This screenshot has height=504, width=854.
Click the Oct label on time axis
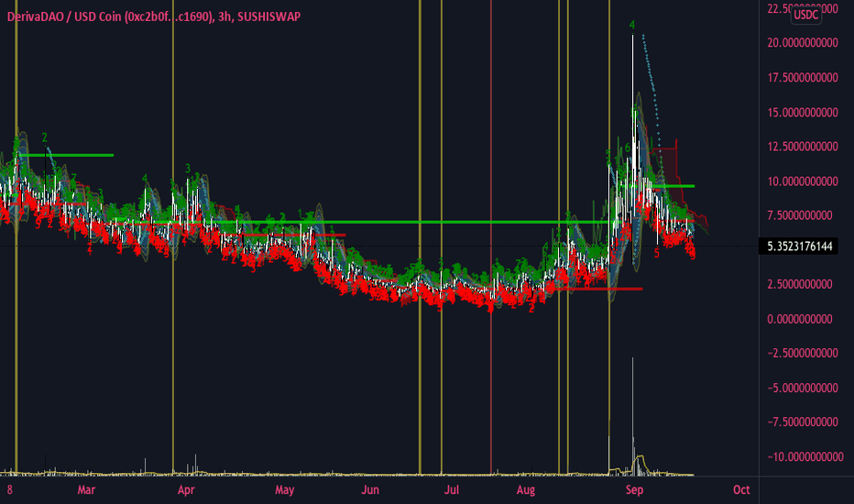(x=741, y=490)
